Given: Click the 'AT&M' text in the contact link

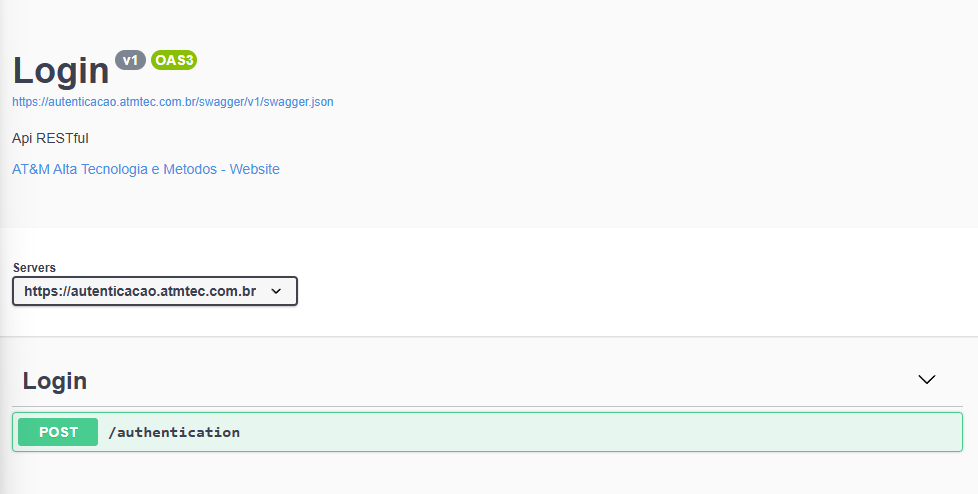Looking at the screenshot, I should [30, 169].
